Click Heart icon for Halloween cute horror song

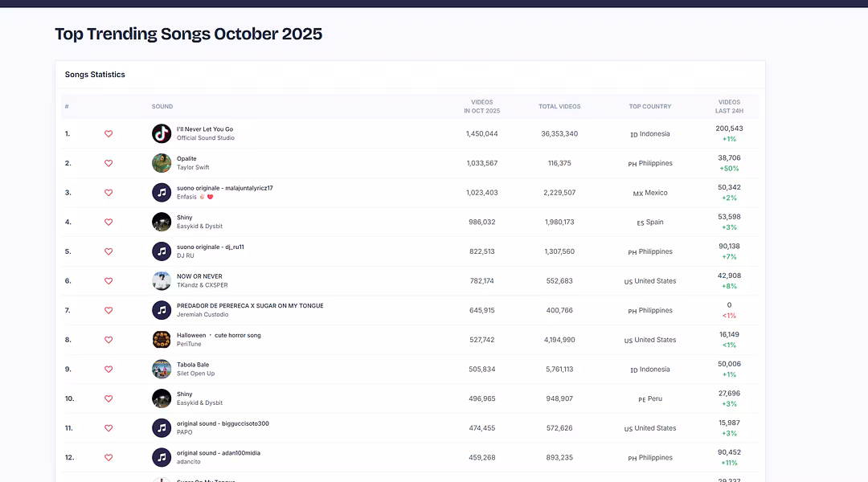pos(108,340)
